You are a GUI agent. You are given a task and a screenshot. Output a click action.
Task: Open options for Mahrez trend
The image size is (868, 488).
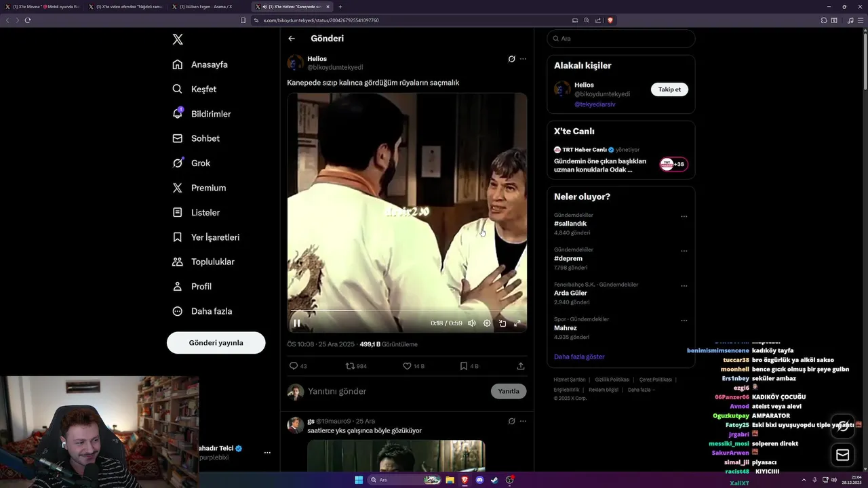(x=684, y=320)
